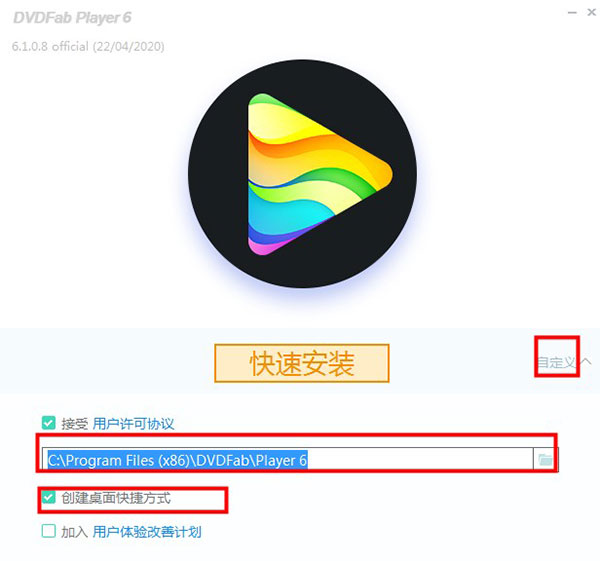Viewport: 600px width, 561px height.
Task: Click the up chevron next to 自定义
Action: (x=585, y=361)
